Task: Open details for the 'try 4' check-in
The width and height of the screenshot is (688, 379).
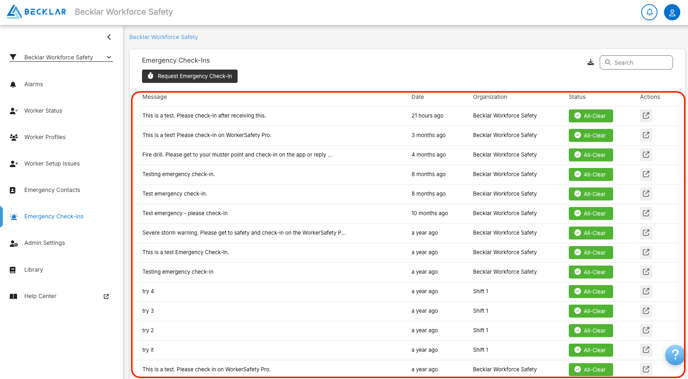Action: click(x=646, y=291)
